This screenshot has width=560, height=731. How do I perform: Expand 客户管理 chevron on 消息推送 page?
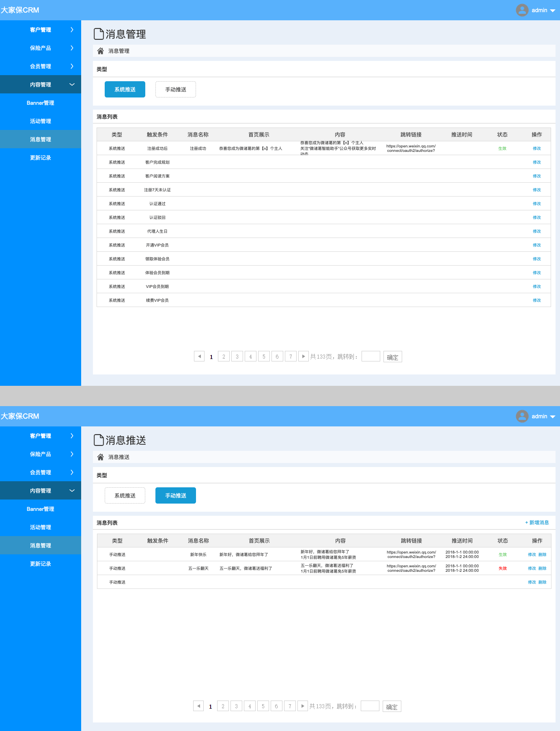pos(72,436)
